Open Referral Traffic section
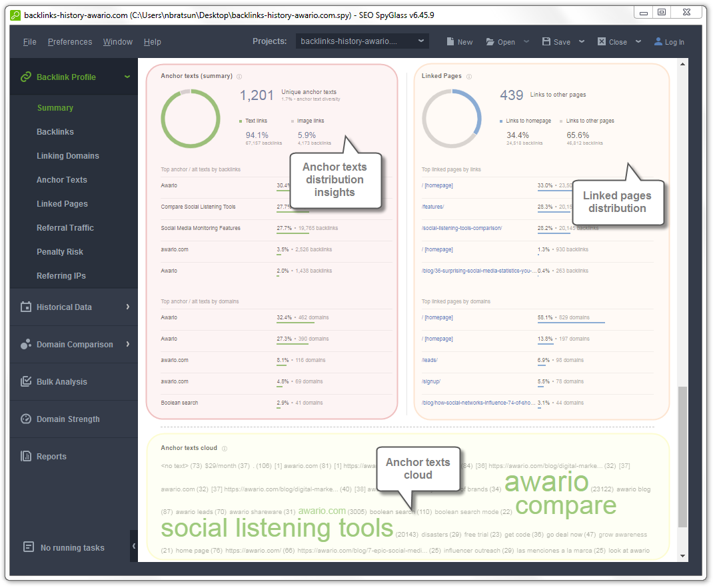 pyautogui.click(x=65, y=228)
